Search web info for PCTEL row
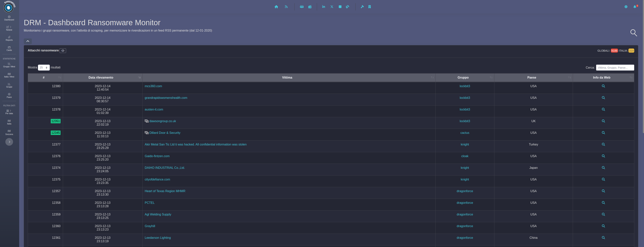 pyautogui.click(x=603, y=203)
